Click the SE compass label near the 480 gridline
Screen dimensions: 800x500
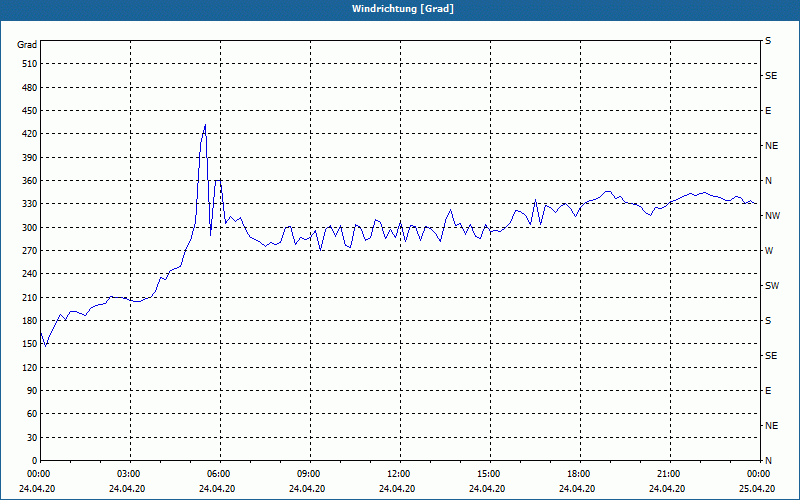(x=771, y=76)
